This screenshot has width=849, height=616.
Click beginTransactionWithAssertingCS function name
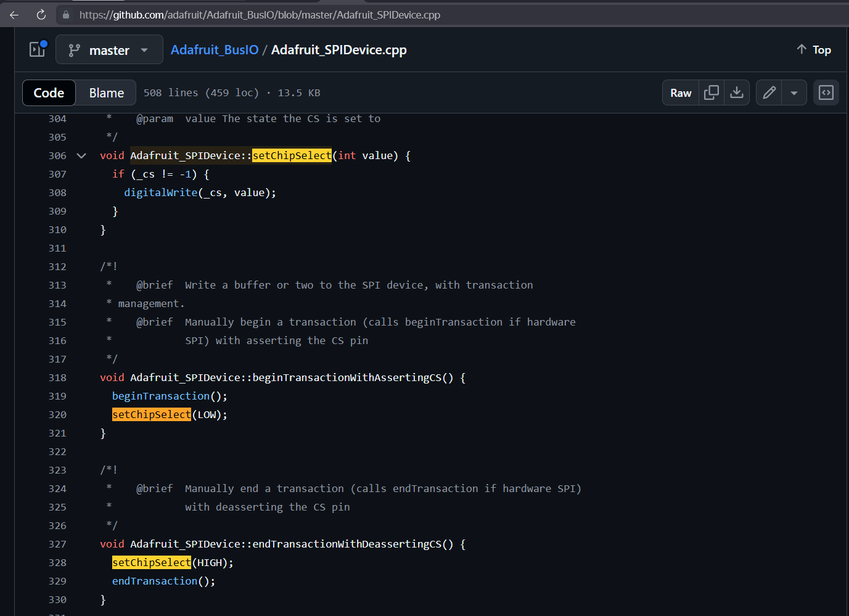pyautogui.click(x=347, y=377)
